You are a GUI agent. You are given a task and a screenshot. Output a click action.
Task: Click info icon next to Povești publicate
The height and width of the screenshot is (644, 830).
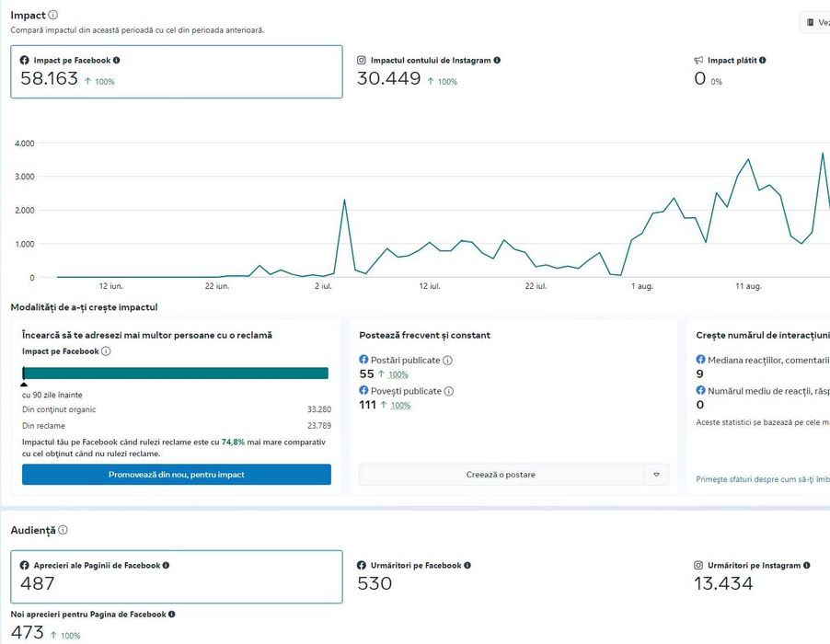point(449,391)
